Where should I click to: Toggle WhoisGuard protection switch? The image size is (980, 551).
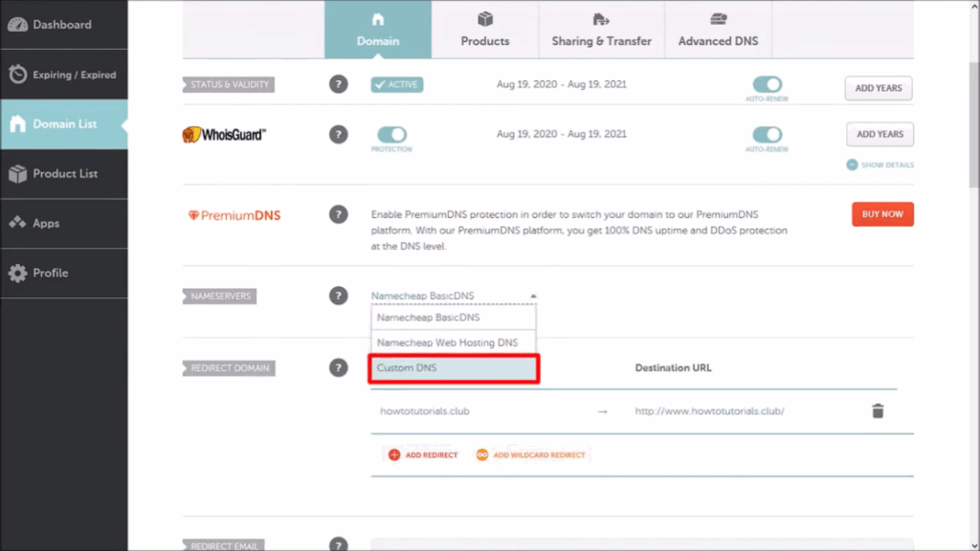(391, 134)
